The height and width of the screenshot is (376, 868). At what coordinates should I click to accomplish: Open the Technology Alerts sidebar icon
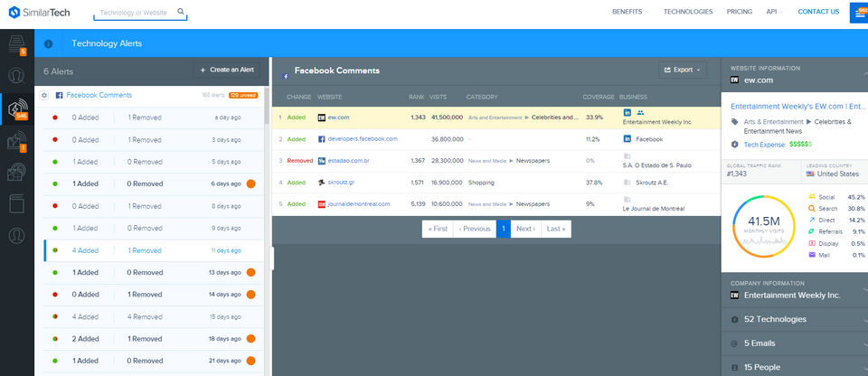(16, 108)
